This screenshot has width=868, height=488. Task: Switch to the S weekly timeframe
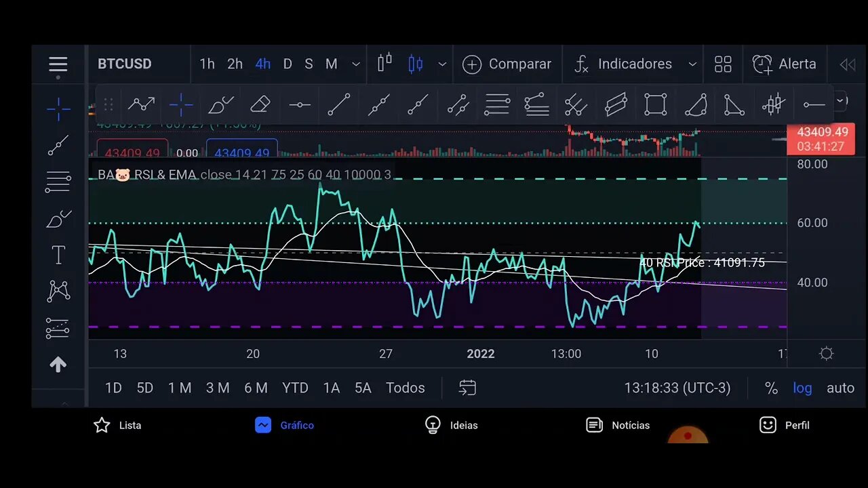(309, 64)
